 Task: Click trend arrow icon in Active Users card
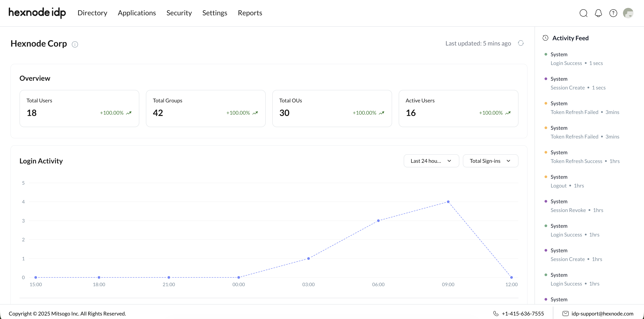[508, 113]
